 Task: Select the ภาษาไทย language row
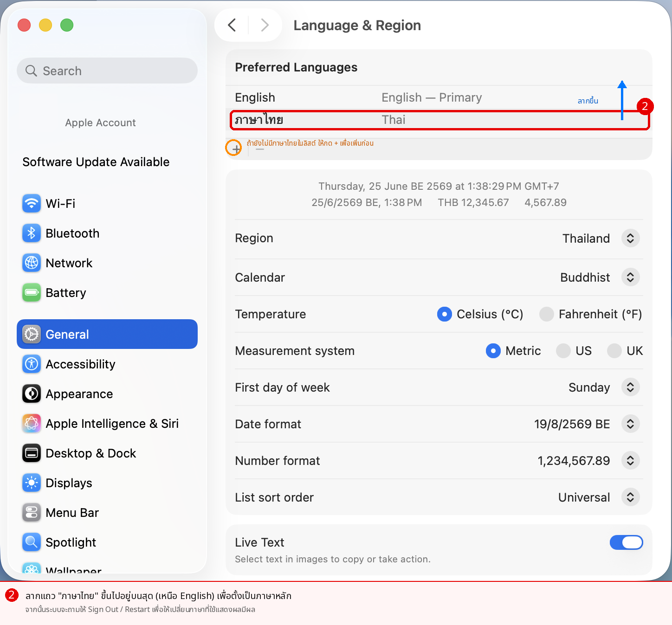tap(439, 120)
